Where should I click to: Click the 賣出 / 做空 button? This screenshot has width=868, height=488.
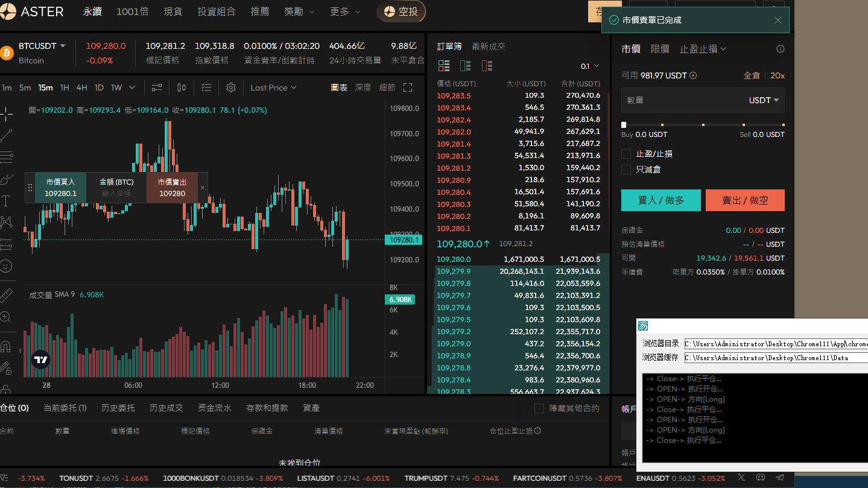(745, 200)
